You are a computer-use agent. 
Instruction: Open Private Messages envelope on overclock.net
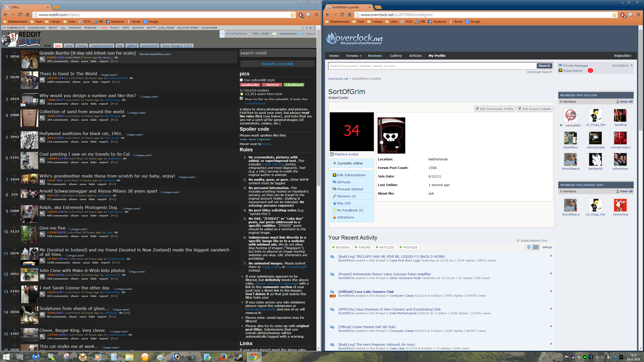click(560, 65)
